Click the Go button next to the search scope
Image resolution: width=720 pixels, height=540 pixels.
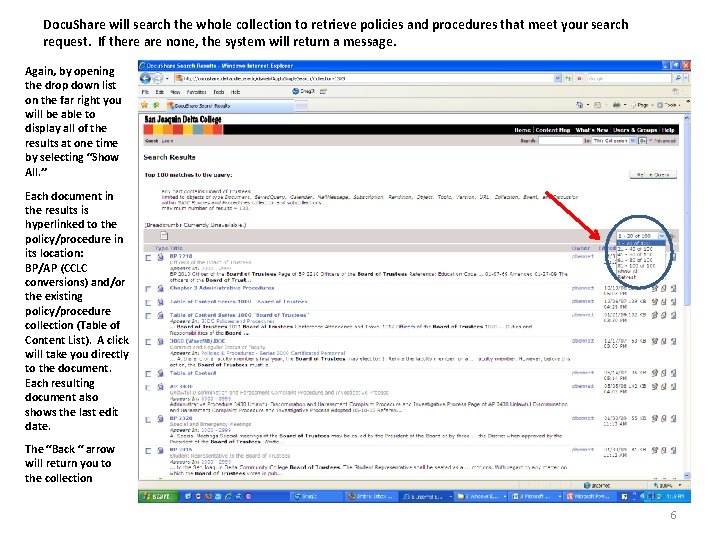(642, 141)
